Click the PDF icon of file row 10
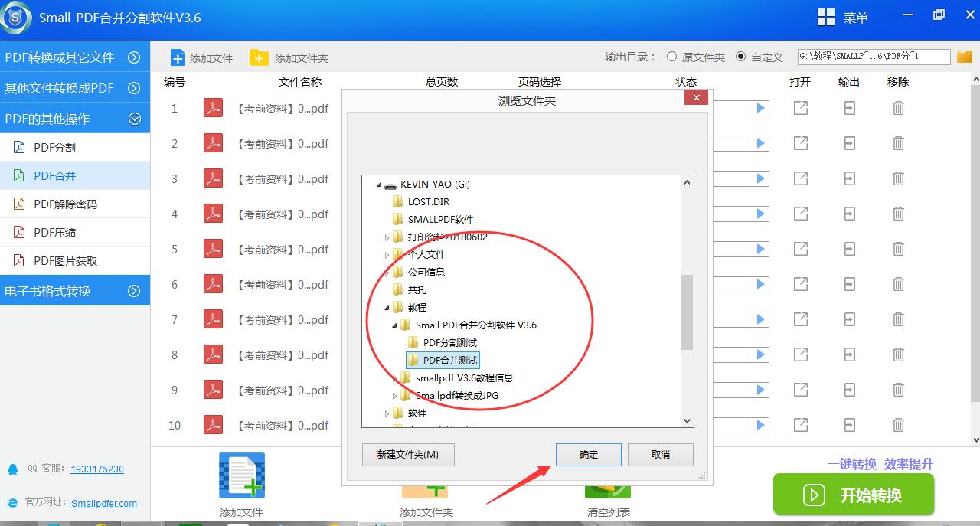Image resolution: width=980 pixels, height=526 pixels. [x=213, y=426]
